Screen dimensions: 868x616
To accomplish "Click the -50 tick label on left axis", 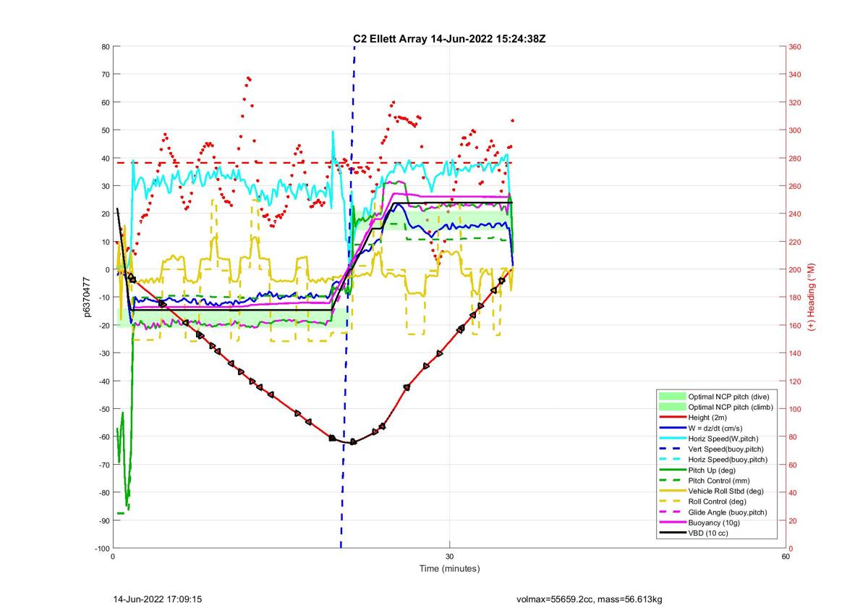I will (103, 409).
